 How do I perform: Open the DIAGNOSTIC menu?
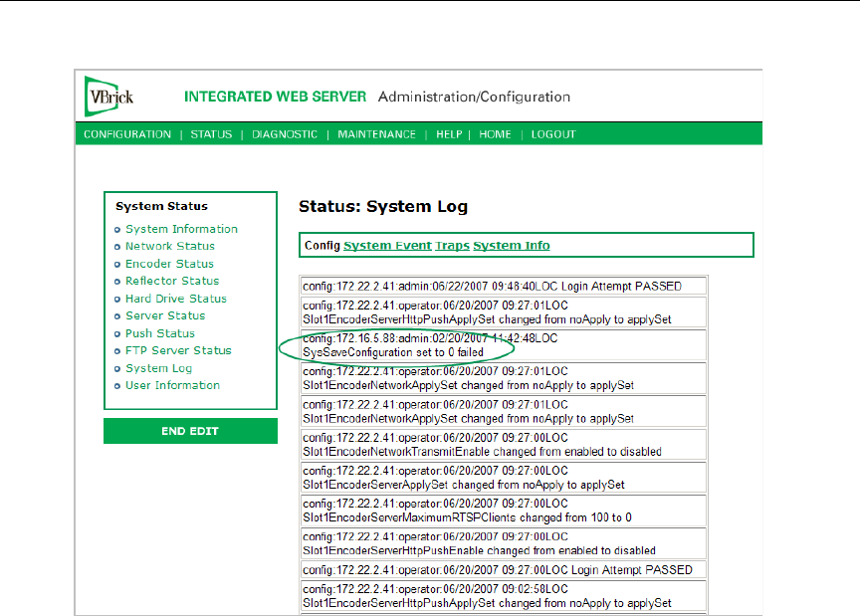point(285,134)
